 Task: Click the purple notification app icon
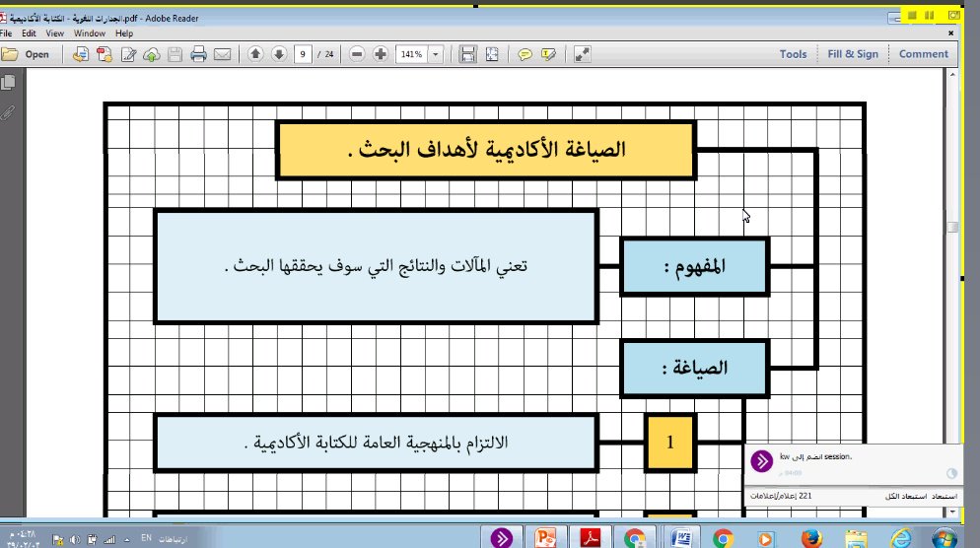(x=761, y=462)
